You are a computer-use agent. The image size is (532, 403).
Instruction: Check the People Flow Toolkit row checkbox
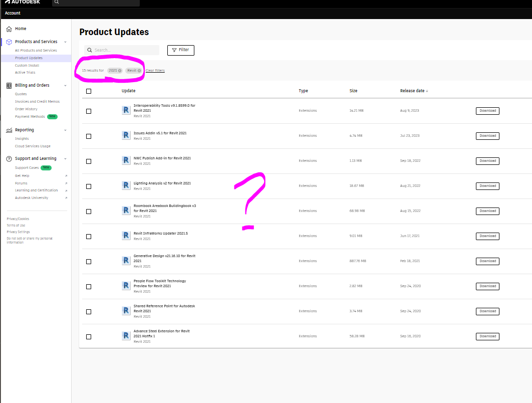pyautogui.click(x=89, y=287)
